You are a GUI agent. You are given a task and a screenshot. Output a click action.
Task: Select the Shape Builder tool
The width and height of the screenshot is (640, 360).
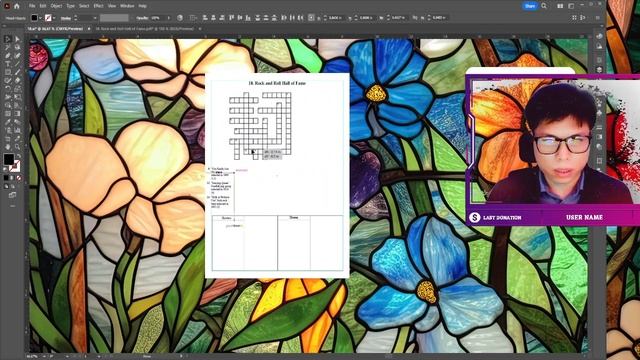point(7,104)
